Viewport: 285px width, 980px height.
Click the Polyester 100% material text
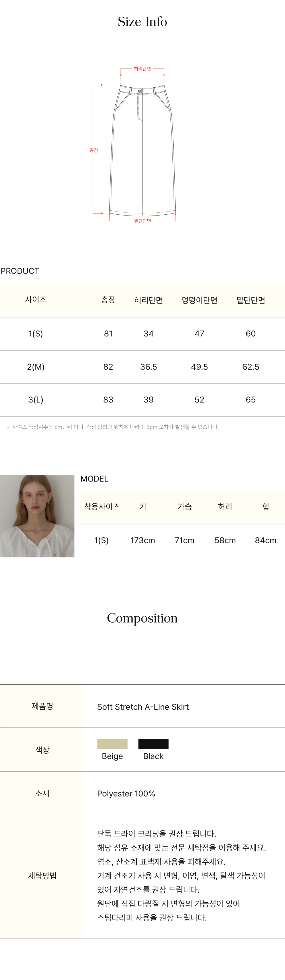point(126,794)
